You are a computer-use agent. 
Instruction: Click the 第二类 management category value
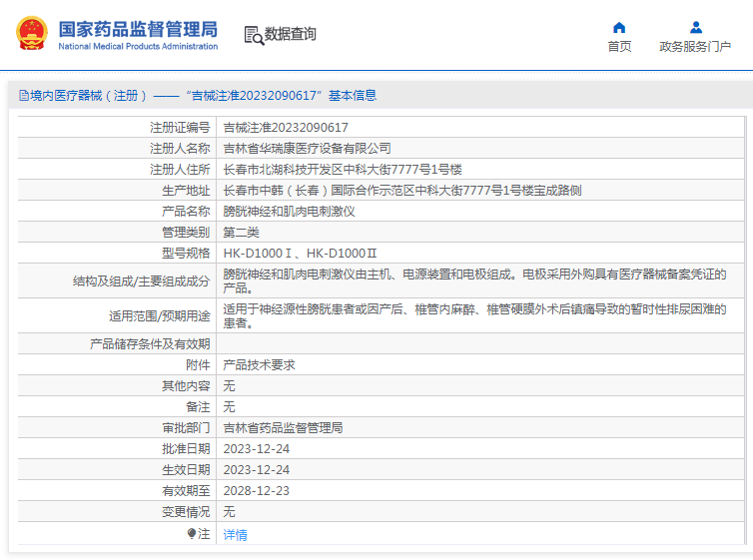coord(241,233)
